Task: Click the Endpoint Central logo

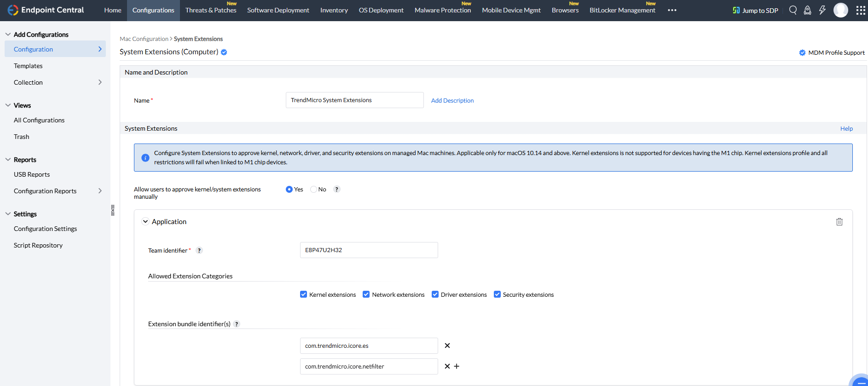Action: (46, 10)
